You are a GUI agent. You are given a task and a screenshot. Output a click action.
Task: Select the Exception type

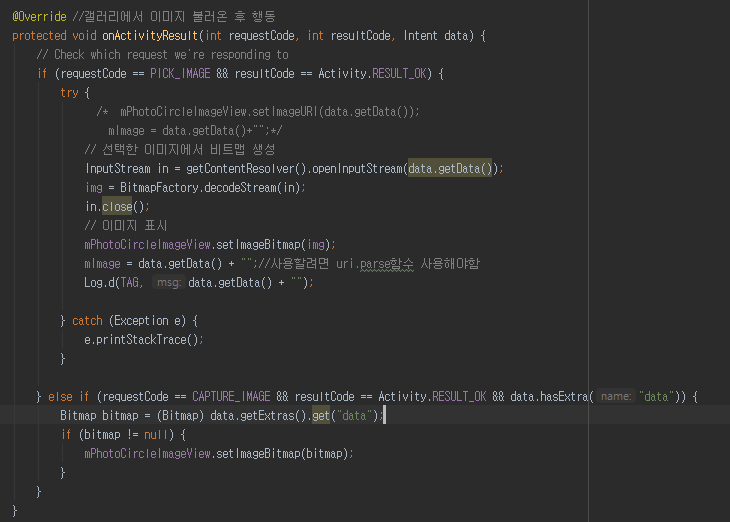click(x=141, y=321)
